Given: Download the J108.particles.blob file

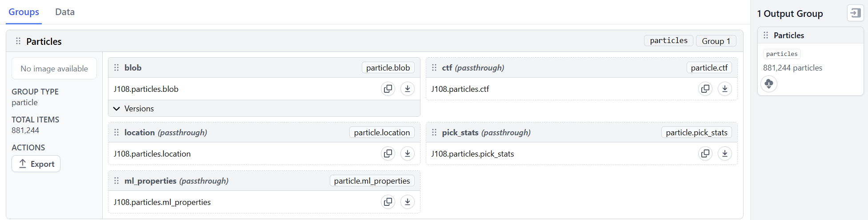Looking at the screenshot, I should tap(408, 89).
